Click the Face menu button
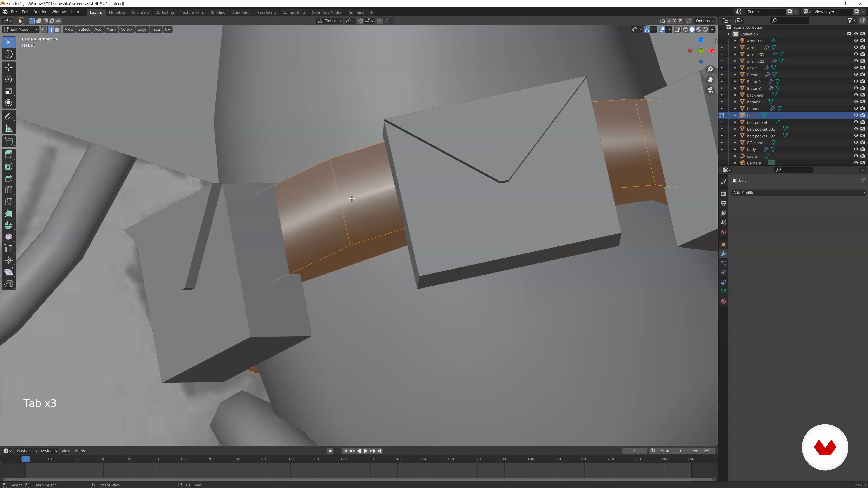 click(x=155, y=30)
